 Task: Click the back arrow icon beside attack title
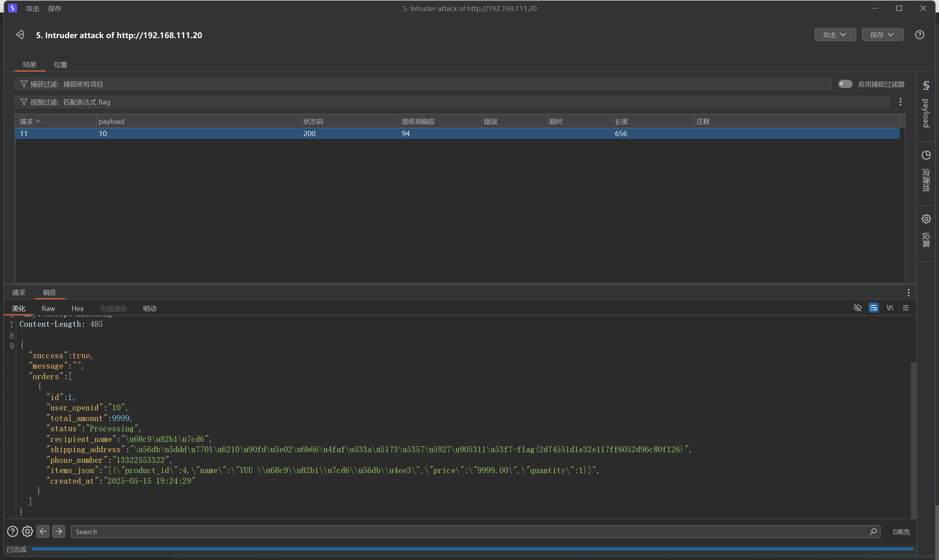click(x=20, y=35)
